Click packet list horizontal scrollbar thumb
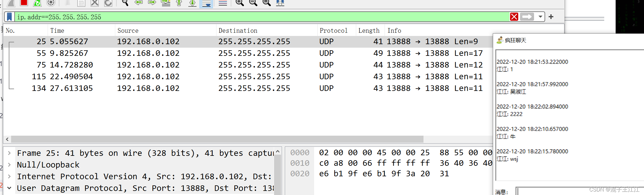644x195 pixels. click(x=217, y=139)
